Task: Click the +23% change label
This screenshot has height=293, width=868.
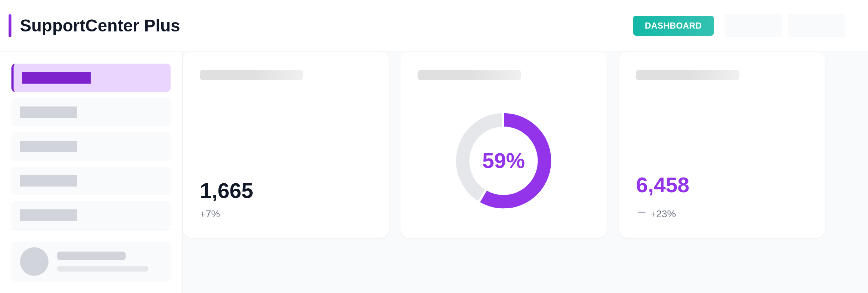Action: point(663,214)
